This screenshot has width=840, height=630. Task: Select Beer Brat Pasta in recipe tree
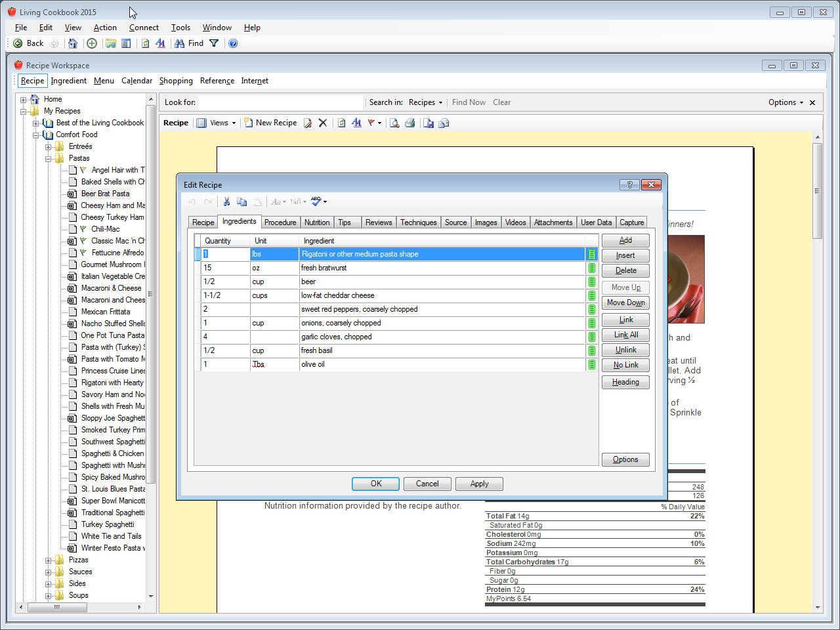(x=106, y=194)
